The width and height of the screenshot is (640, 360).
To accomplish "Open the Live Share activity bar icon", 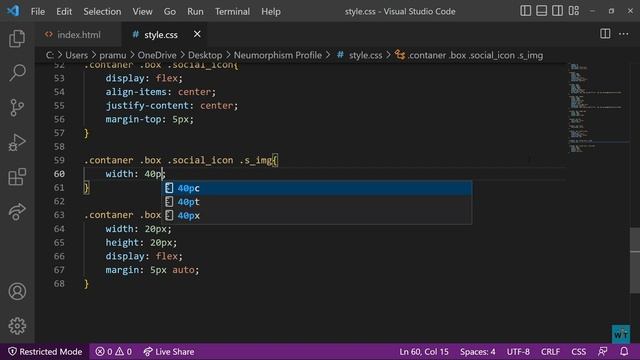I will [x=17, y=211].
